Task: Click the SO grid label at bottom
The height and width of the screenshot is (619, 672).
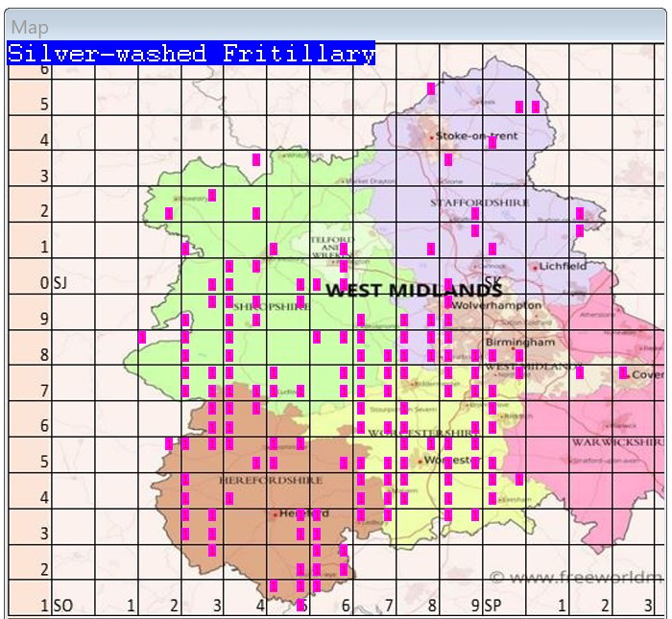Action: coord(63,606)
